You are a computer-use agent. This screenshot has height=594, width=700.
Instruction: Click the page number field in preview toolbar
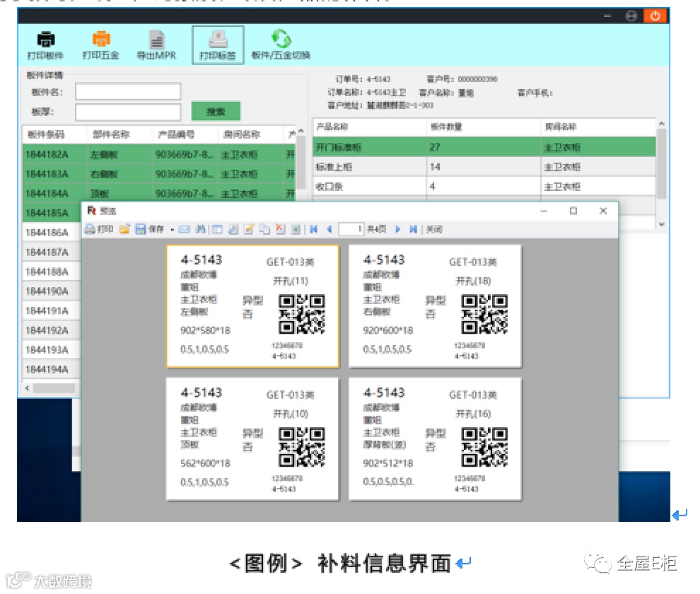click(x=351, y=230)
